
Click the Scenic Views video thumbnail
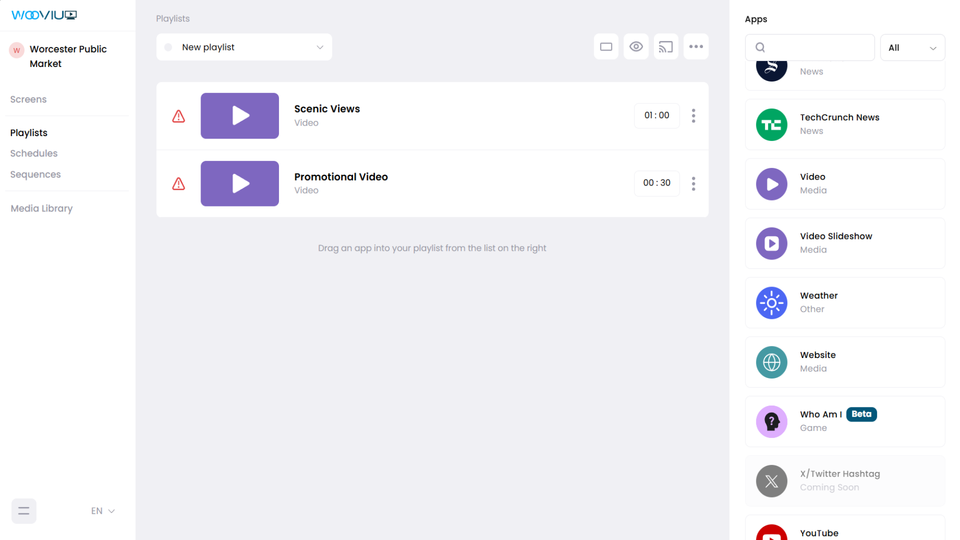(239, 116)
